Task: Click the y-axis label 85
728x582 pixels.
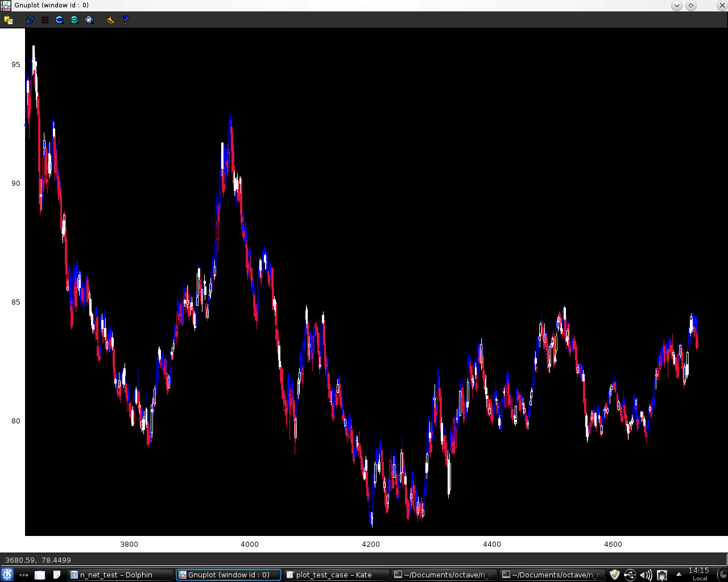Action: coord(15,302)
